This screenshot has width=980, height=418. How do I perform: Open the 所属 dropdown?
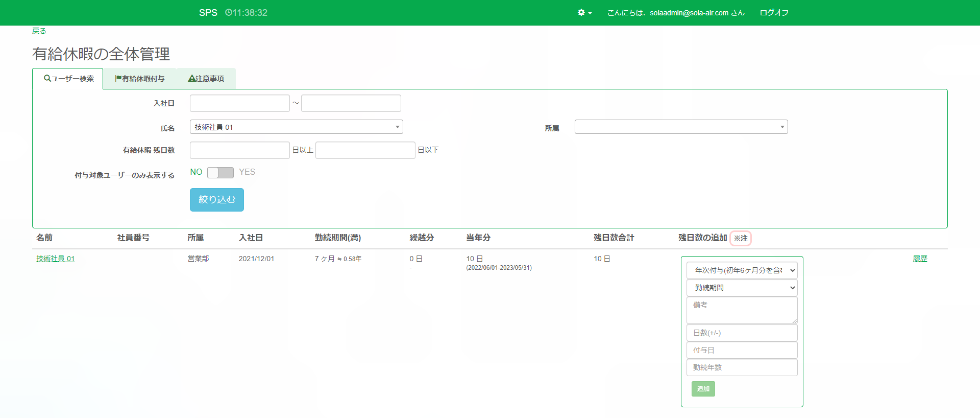[x=681, y=127]
